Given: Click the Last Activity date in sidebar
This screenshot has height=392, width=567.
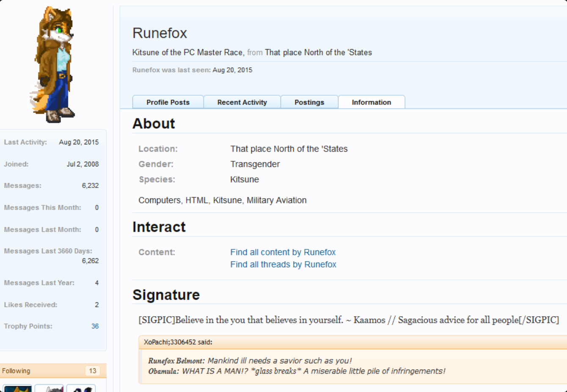Looking at the screenshot, I should pyautogui.click(x=79, y=142).
